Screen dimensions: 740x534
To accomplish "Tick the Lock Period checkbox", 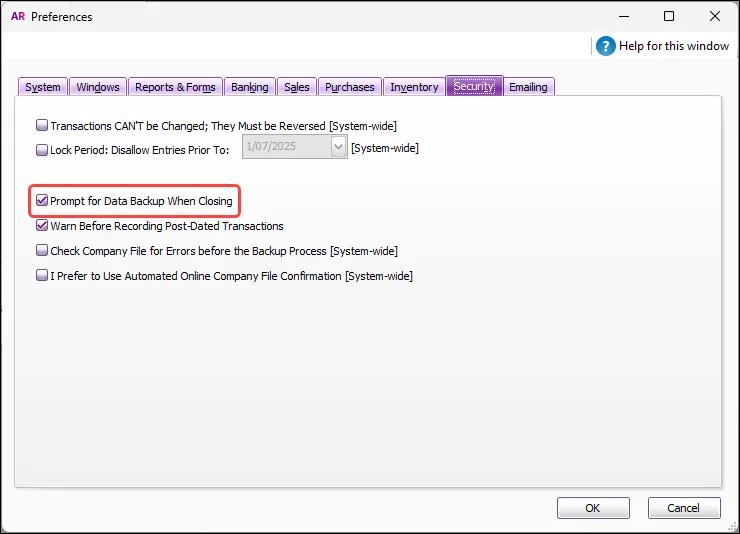I will 42,150.
